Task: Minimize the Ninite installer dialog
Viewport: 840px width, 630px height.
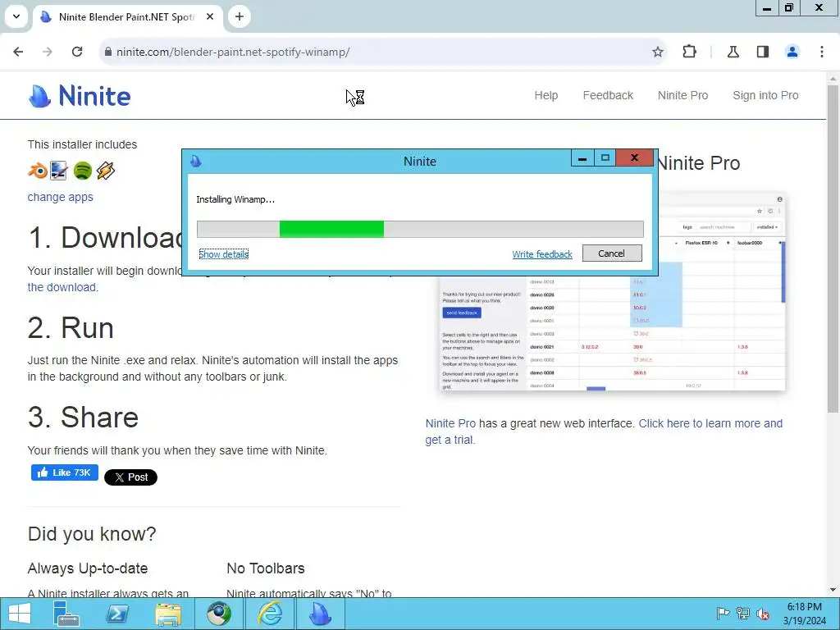Action: [x=582, y=158]
